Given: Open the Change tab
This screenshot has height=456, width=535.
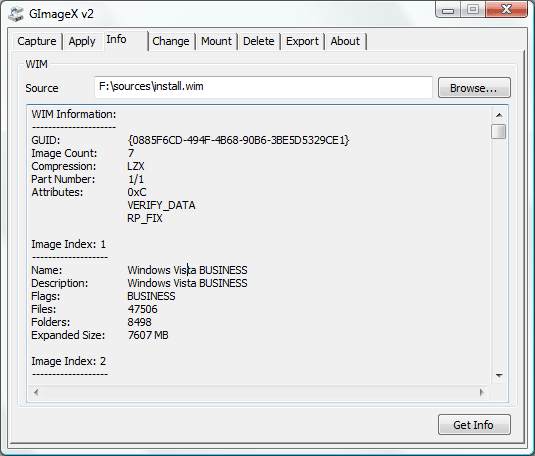Looking at the screenshot, I should (171, 41).
